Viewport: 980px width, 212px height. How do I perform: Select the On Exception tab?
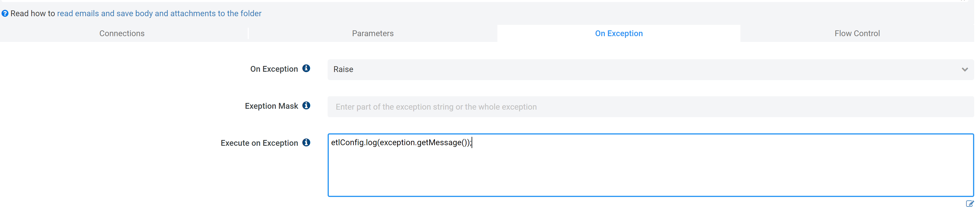[618, 34]
